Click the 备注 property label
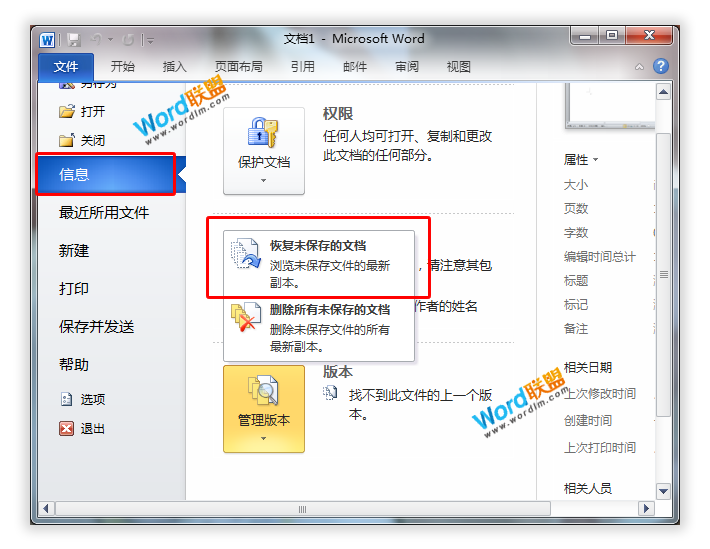The width and height of the screenshot is (710, 549). [x=576, y=329]
